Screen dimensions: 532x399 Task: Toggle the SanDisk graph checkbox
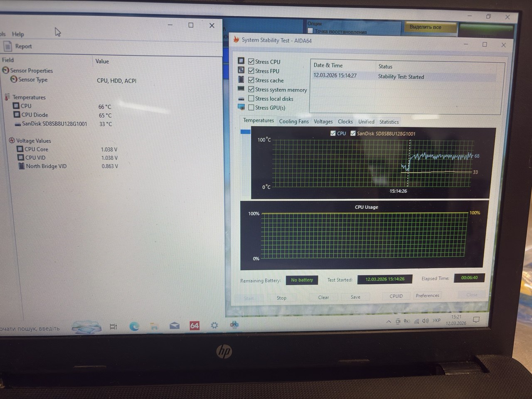353,133
